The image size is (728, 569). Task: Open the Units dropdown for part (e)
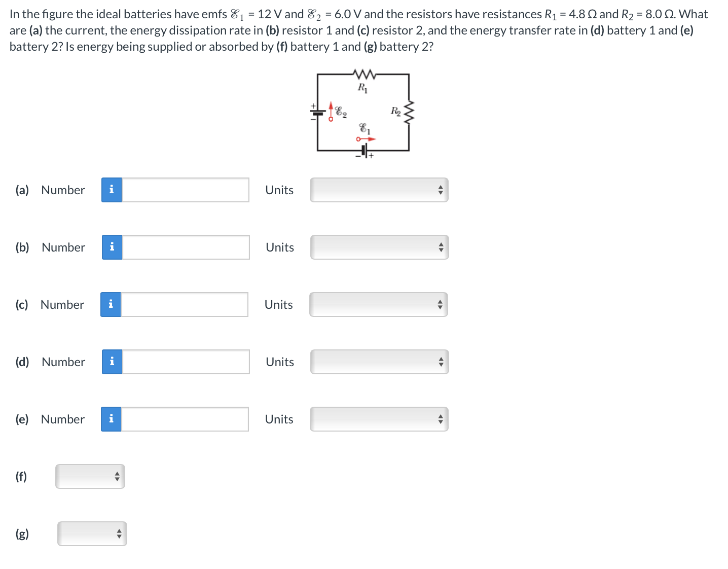(379, 419)
